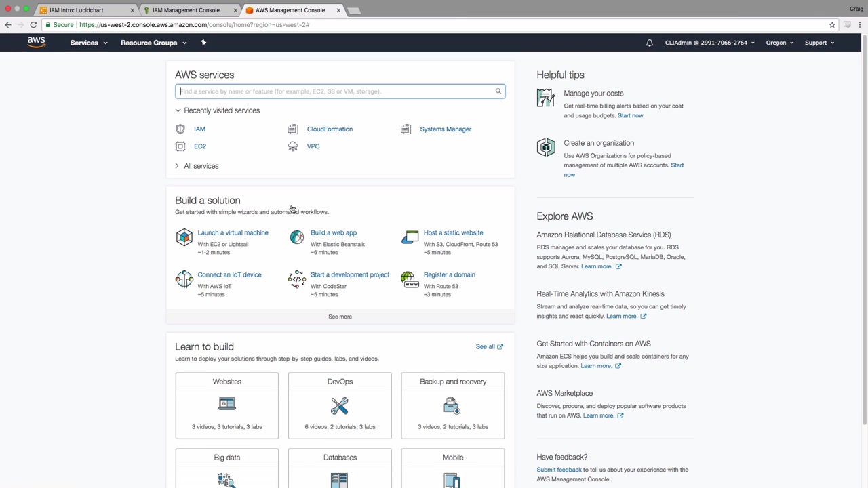The height and width of the screenshot is (488, 868).
Task: Click the browser back arrow
Action: pos(8,25)
